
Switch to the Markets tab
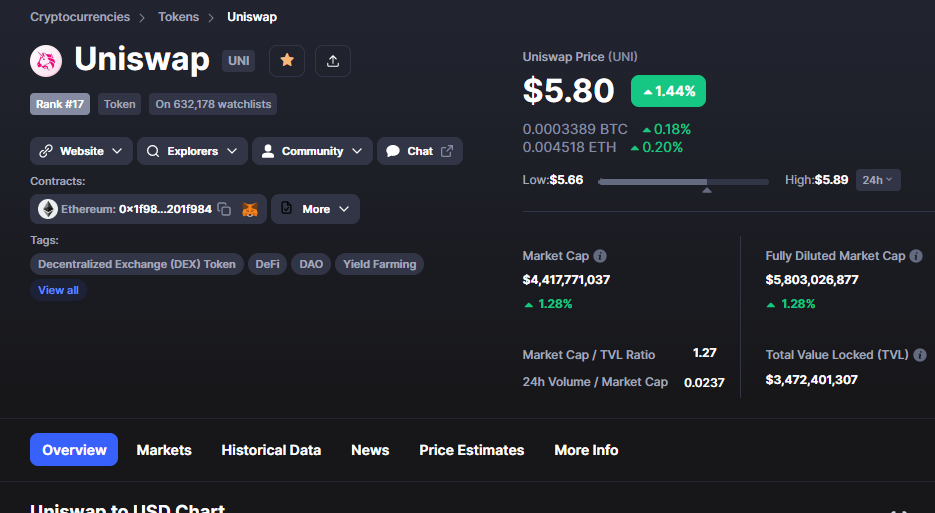164,450
